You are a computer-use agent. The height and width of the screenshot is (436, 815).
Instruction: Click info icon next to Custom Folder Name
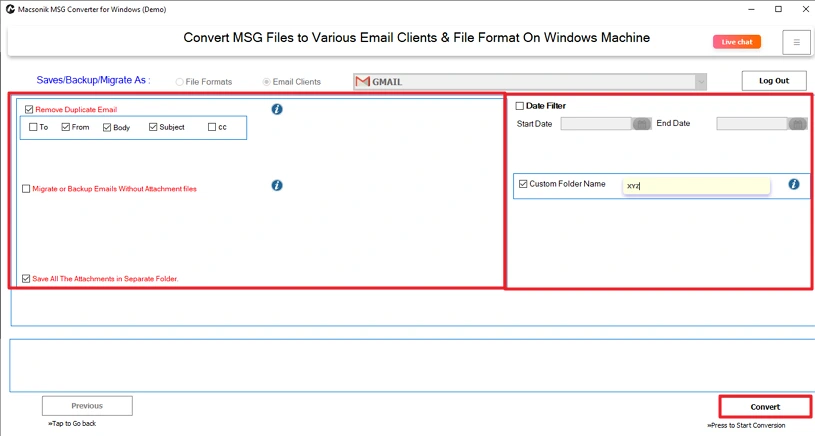click(x=793, y=184)
